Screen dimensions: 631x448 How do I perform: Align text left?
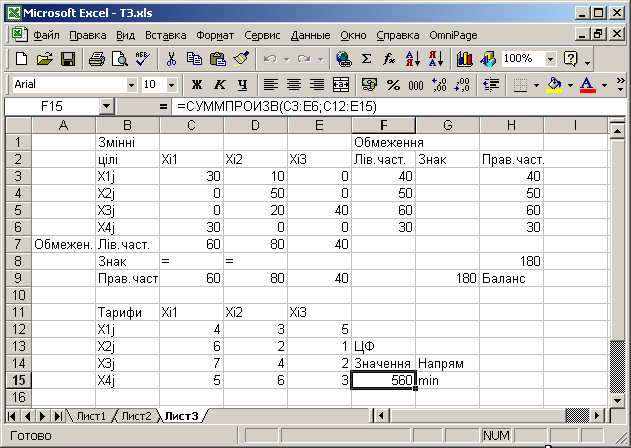pos(270,85)
